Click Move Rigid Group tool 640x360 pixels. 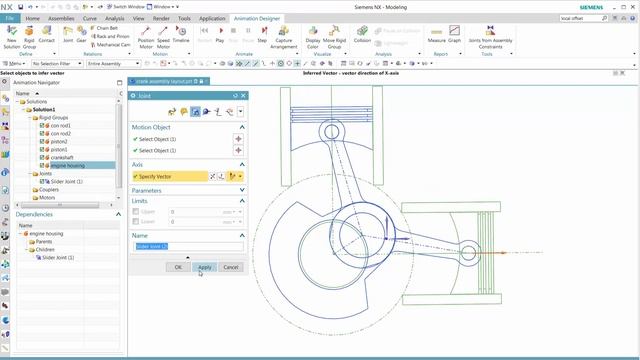point(334,37)
